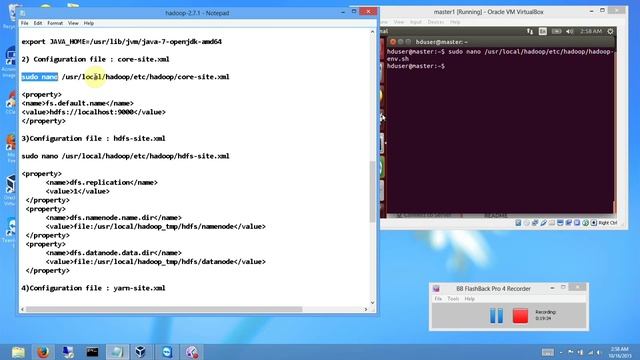
Task: Open the touch keyboard tray icon
Action: tap(548, 352)
